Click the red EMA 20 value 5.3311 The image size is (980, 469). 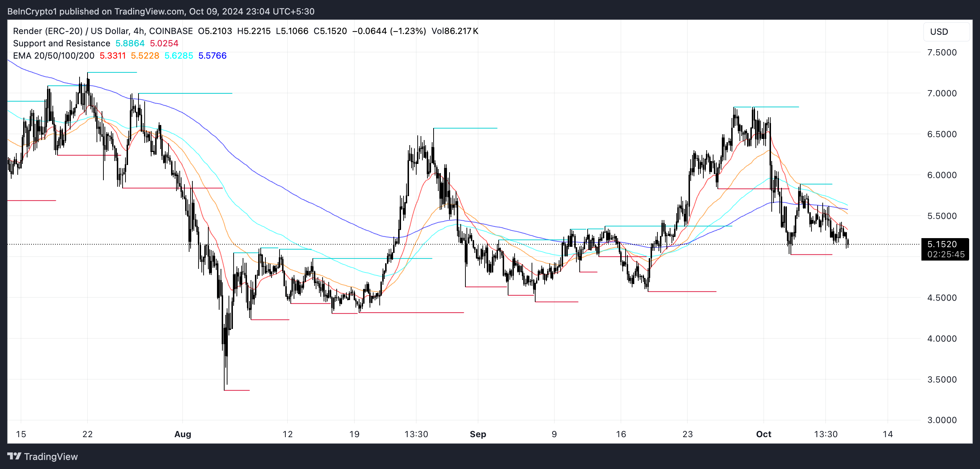[x=112, y=56]
